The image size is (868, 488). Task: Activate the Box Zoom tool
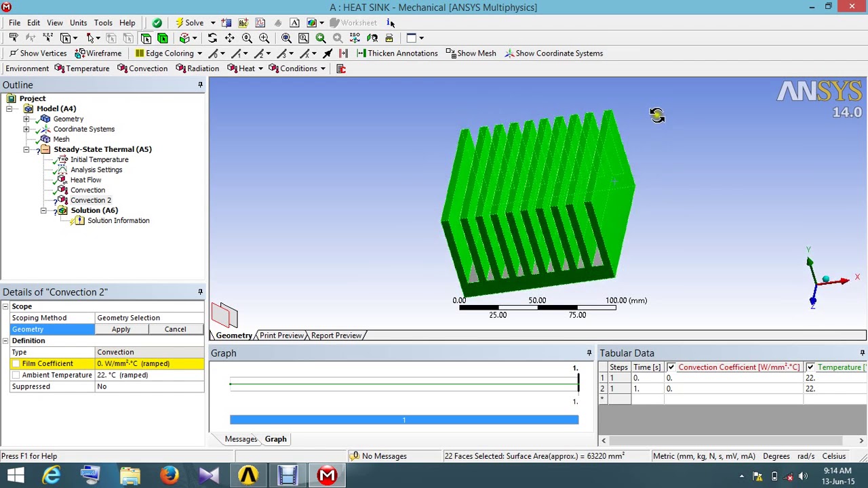[264, 38]
